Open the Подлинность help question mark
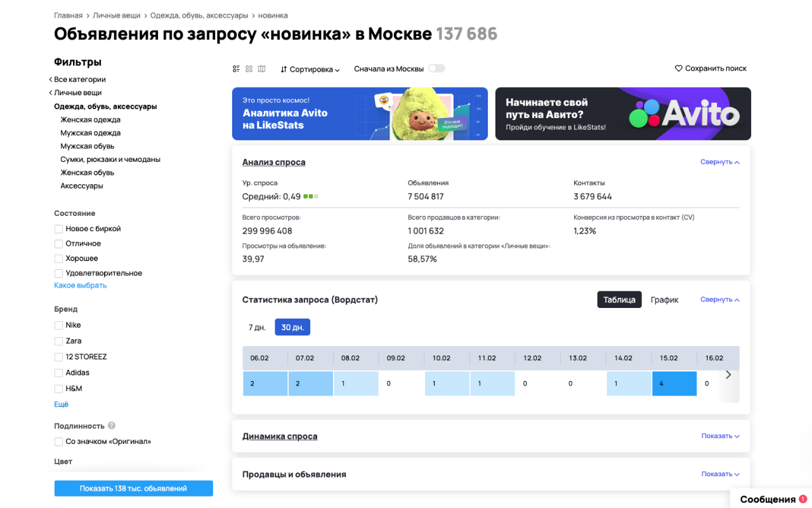Viewport: 812px width, 508px height. coord(112,425)
